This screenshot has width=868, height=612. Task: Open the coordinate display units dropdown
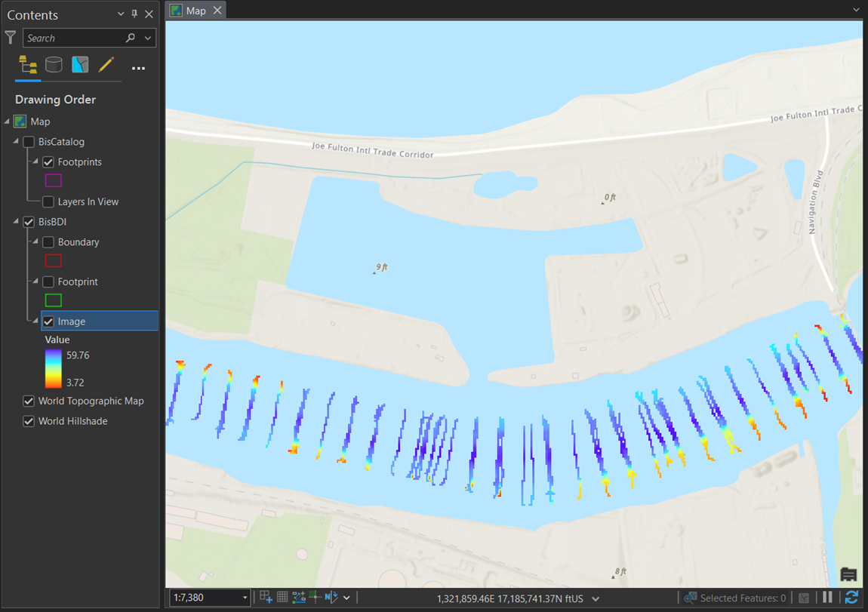pyautogui.click(x=597, y=598)
